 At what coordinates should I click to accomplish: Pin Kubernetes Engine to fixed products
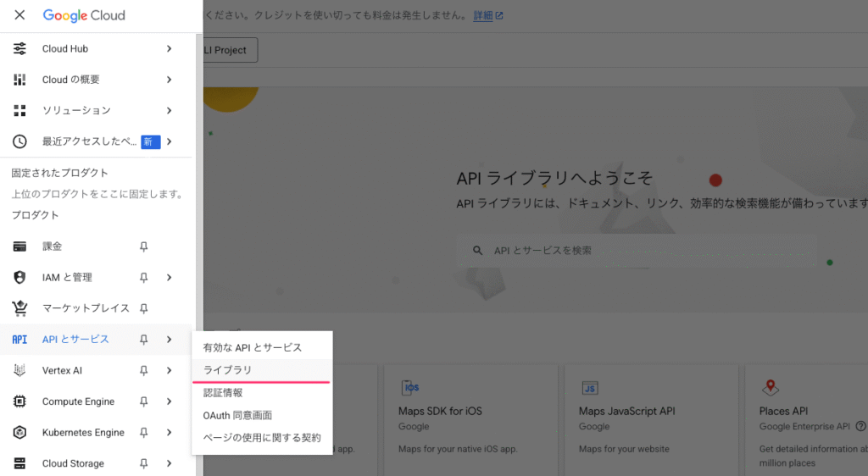point(144,432)
